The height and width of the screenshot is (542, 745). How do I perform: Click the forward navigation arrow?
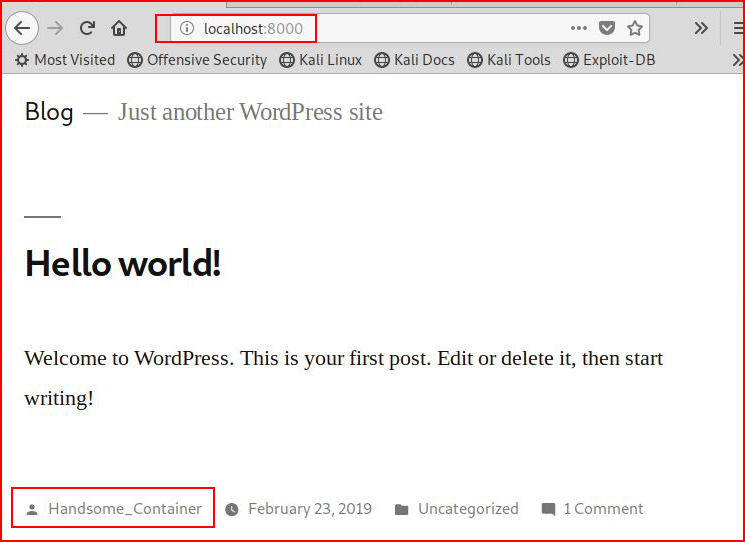[55, 29]
